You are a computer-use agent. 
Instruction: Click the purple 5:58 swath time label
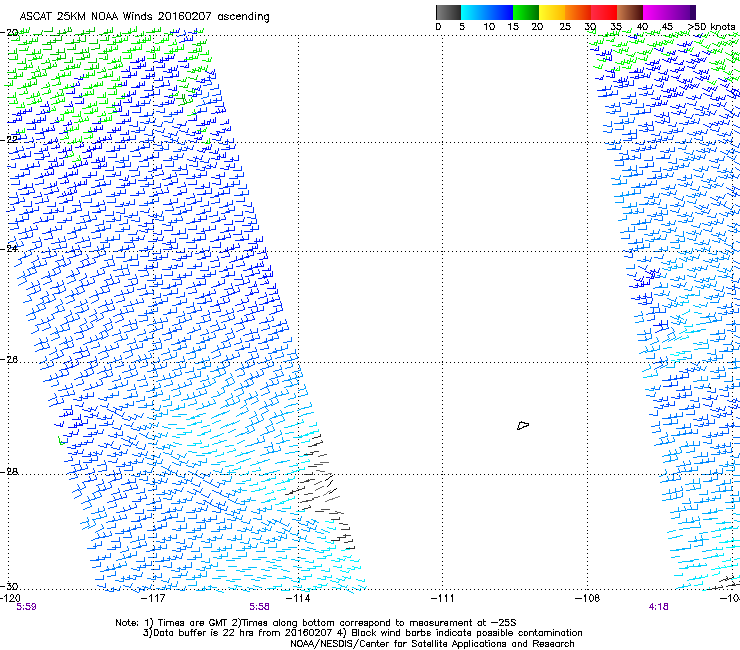(260, 607)
